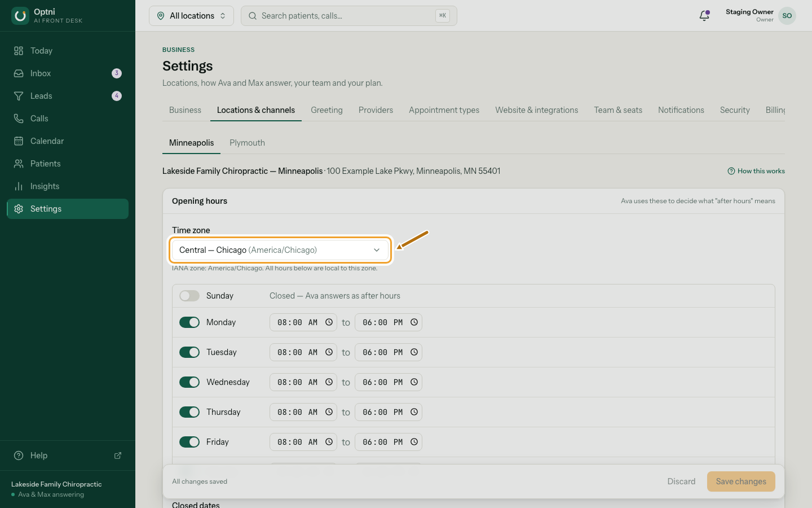812x508 pixels.
Task: Expand the Time zone dropdown
Action: 280,250
